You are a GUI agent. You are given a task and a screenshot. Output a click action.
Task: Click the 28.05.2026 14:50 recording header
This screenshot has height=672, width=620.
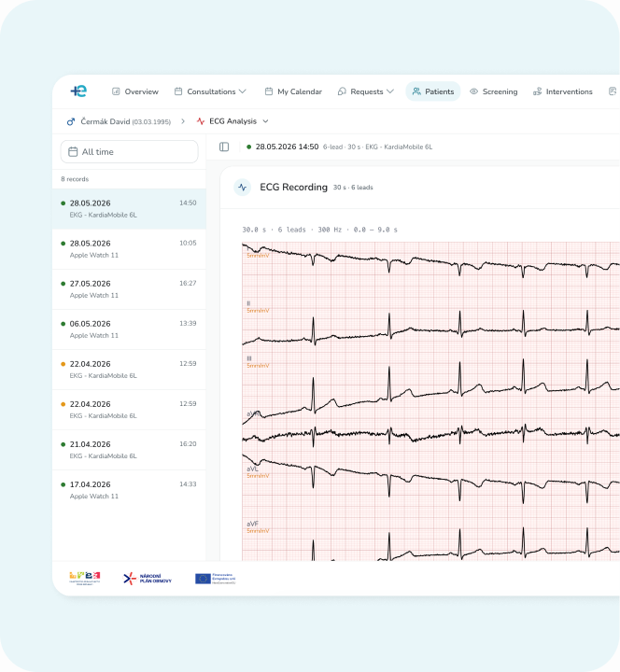coord(287,147)
